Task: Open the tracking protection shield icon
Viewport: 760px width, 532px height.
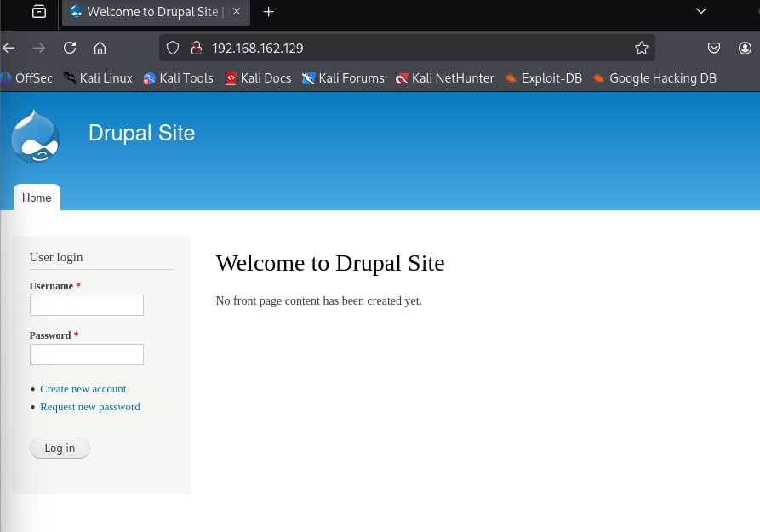Action: (x=173, y=48)
